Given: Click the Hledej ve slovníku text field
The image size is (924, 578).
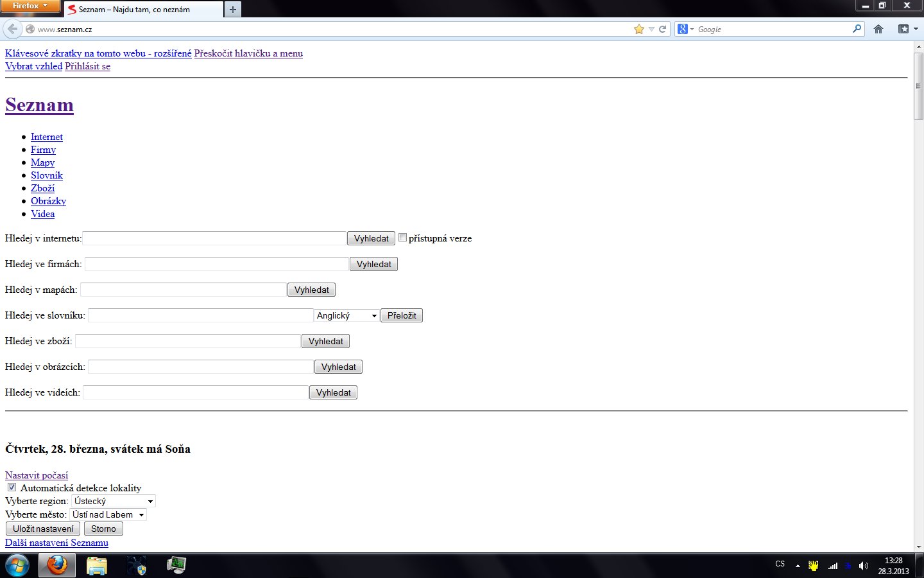Looking at the screenshot, I should pyautogui.click(x=201, y=315).
